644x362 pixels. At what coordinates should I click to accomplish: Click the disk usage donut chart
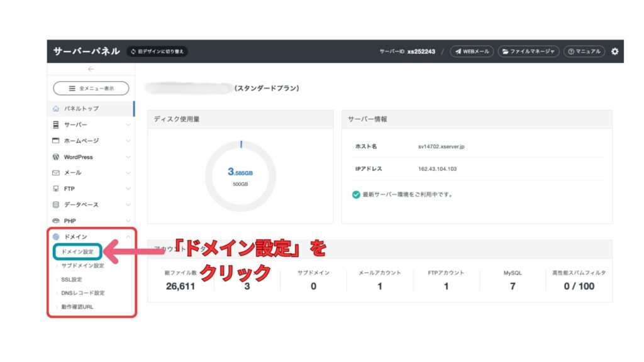[240, 176]
